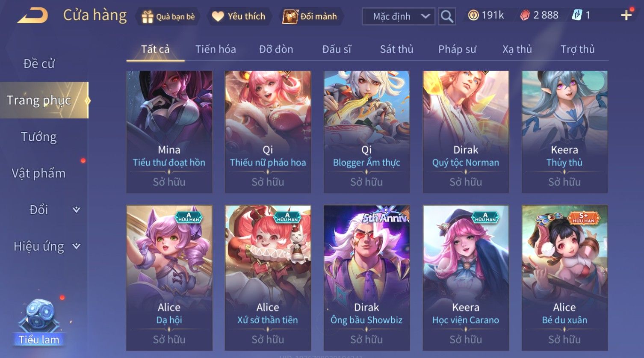
Task: Click the blue voucher ticket icon
Action: [577, 15]
